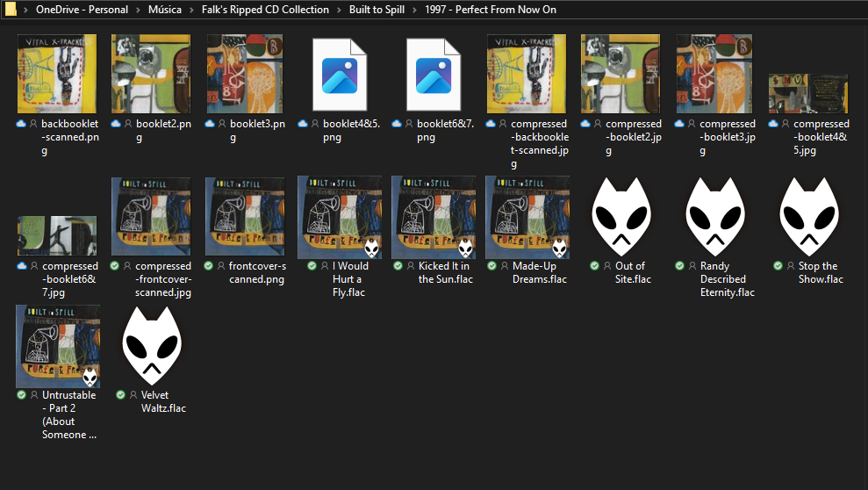Click cloud sync icon of backbooklet-scanned.png
This screenshot has width=868, height=490.
click(x=21, y=124)
